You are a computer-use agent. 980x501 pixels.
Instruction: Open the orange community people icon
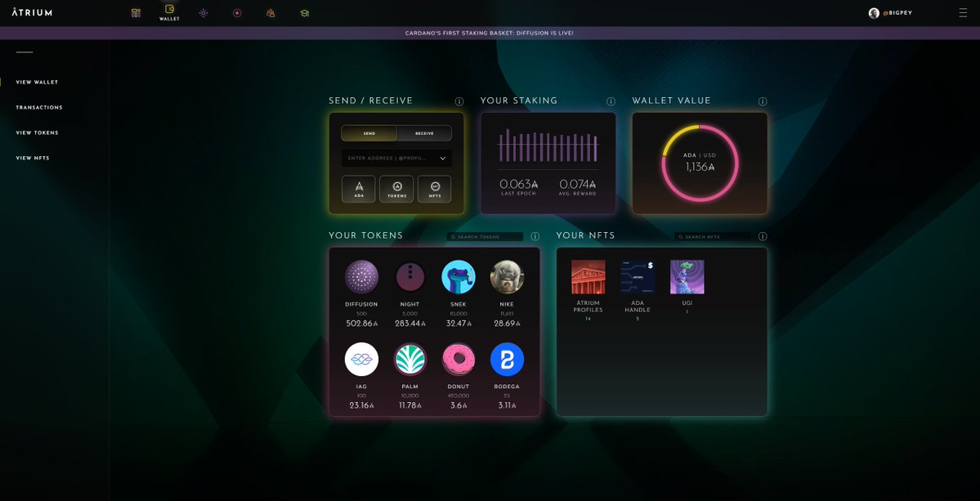pos(271,13)
